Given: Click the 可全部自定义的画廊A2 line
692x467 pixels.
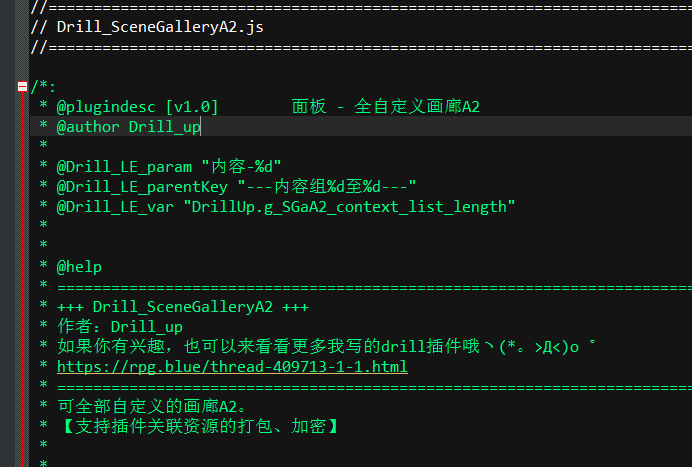Looking at the screenshot, I should [x=152, y=406].
